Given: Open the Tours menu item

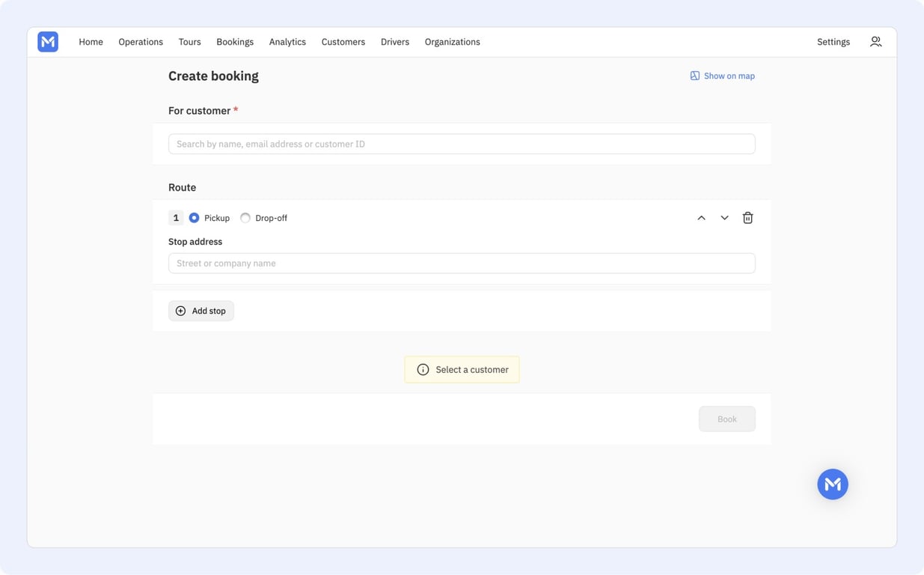Looking at the screenshot, I should 189,42.
